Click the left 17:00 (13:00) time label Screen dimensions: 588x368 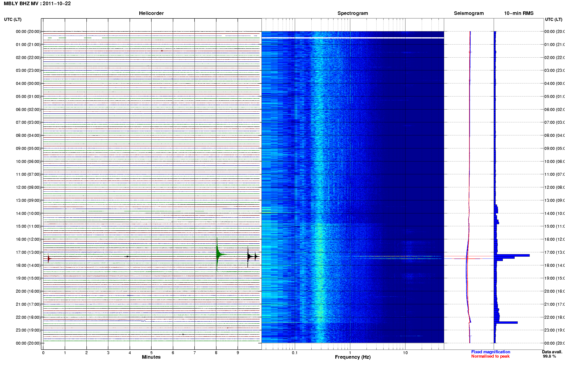(28, 252)
